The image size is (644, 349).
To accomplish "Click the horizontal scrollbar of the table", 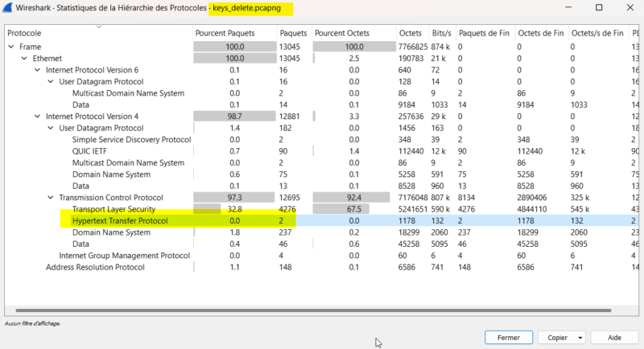I will 313,310.
